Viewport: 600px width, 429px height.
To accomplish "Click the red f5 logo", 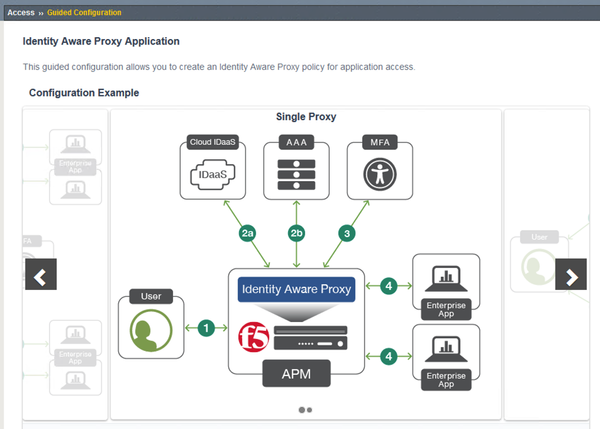I will (x=253, y=337).
